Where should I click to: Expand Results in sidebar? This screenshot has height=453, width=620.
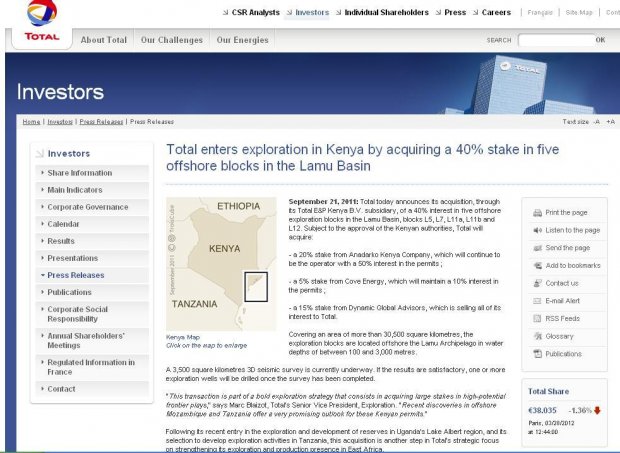point(92,241)
